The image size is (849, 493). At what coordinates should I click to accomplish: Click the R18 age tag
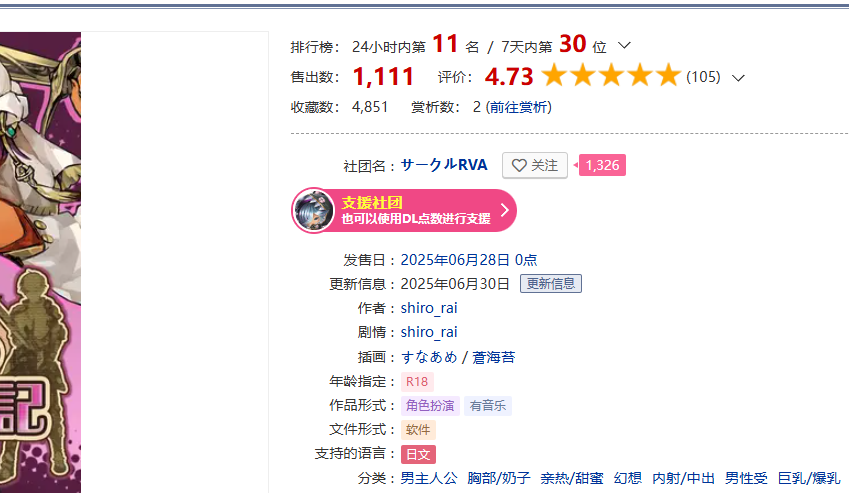click(417, 382)
